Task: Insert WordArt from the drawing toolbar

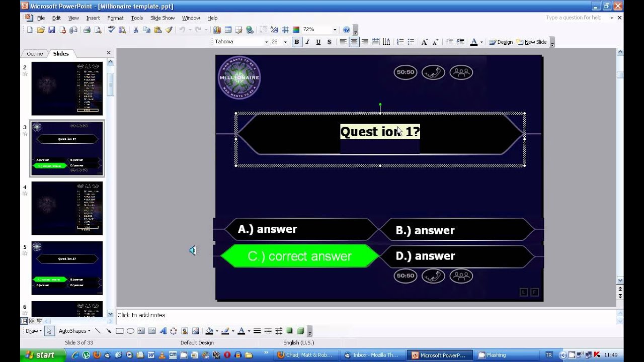Action: tap(163, 331)
